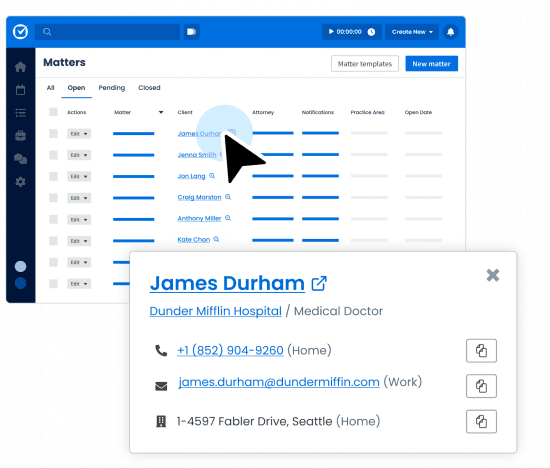This screenshot has height=468, width=550.
Task: Open Edit dropdown for Kate Chan row
Action: 79,241
